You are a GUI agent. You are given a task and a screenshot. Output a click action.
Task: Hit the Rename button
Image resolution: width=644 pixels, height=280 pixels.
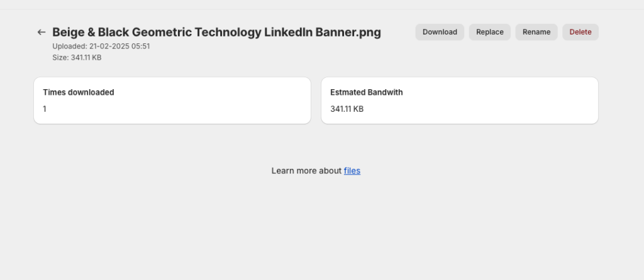(x=536, y=32)
